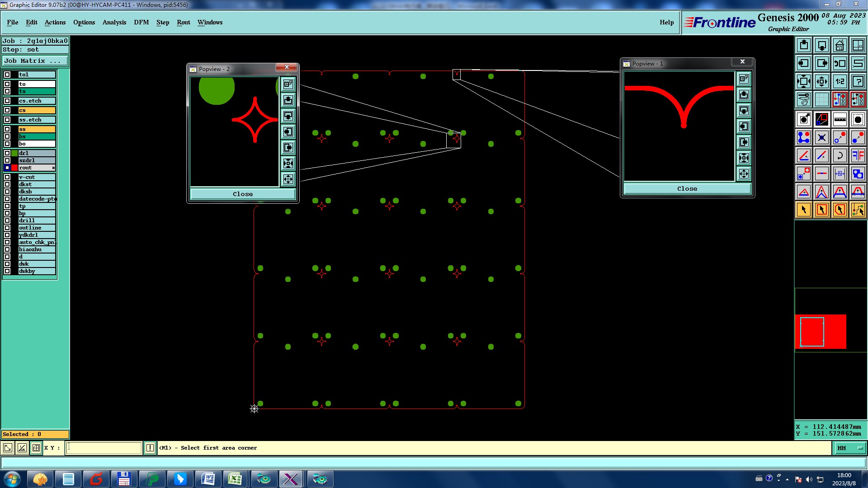Viewport: 868px width, 488px height.
Task: Open the Job Matrix button
Action: pos(35,61)
